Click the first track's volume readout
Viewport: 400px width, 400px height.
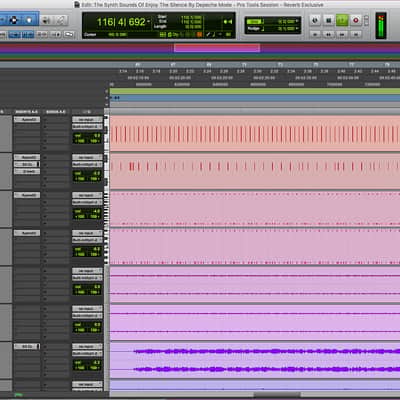pyautogui.click(x=87, y=136)
